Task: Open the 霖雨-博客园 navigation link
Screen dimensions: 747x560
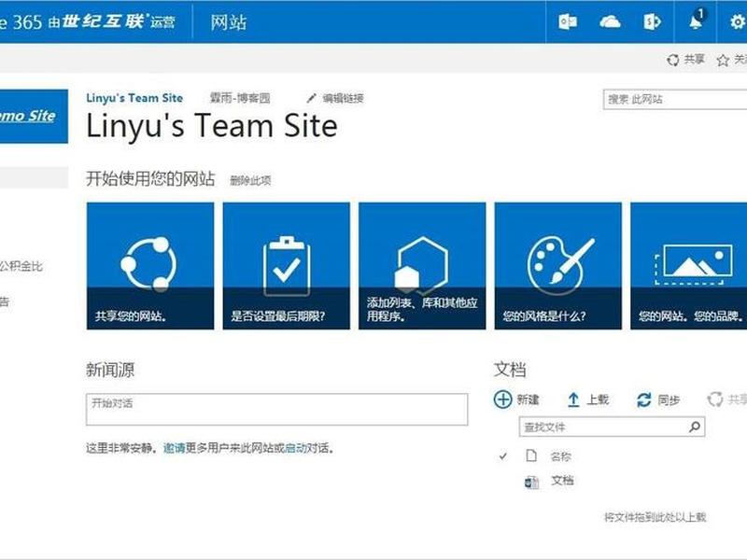Action: [240, 98]
